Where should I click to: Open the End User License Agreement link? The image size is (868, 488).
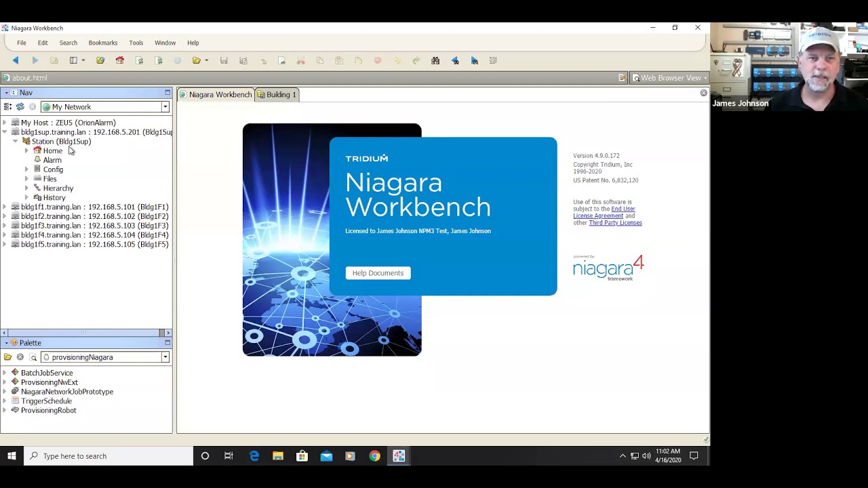pos(604,212)
